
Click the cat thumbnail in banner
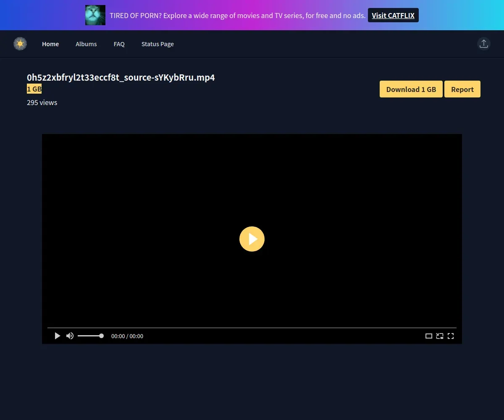[x=95, y=15]
